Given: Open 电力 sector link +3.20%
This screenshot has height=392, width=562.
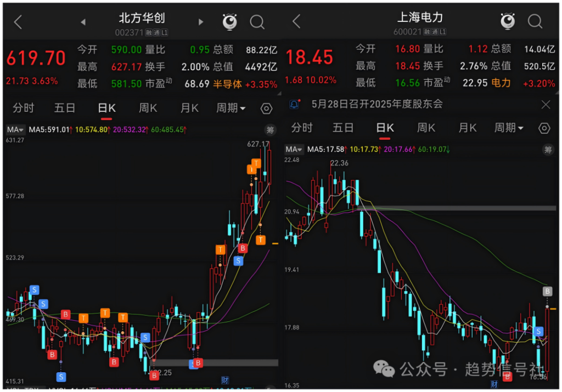Looking at the screenshot, I should click(x=523, y=83).
